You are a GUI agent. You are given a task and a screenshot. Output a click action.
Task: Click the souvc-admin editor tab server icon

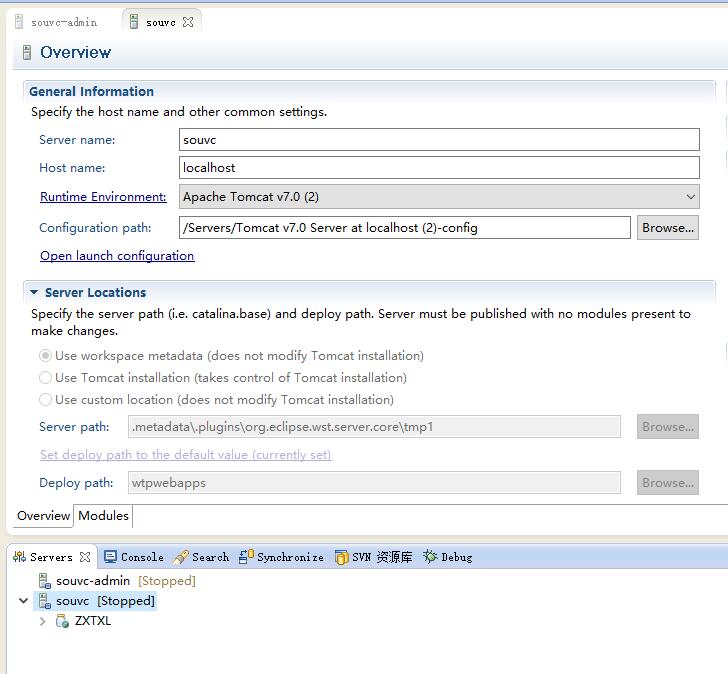[19, 22]
